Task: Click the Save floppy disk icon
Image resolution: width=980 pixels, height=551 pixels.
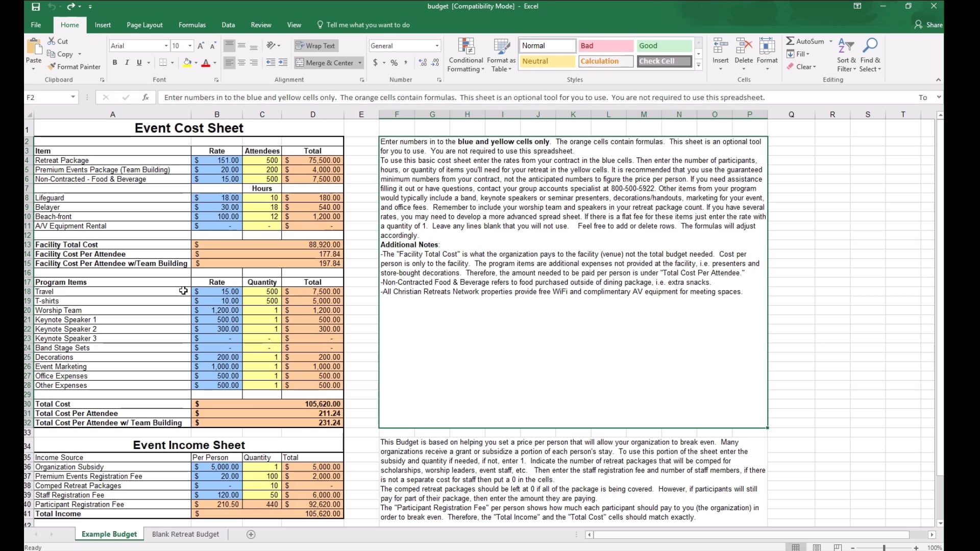Action: 36,7
